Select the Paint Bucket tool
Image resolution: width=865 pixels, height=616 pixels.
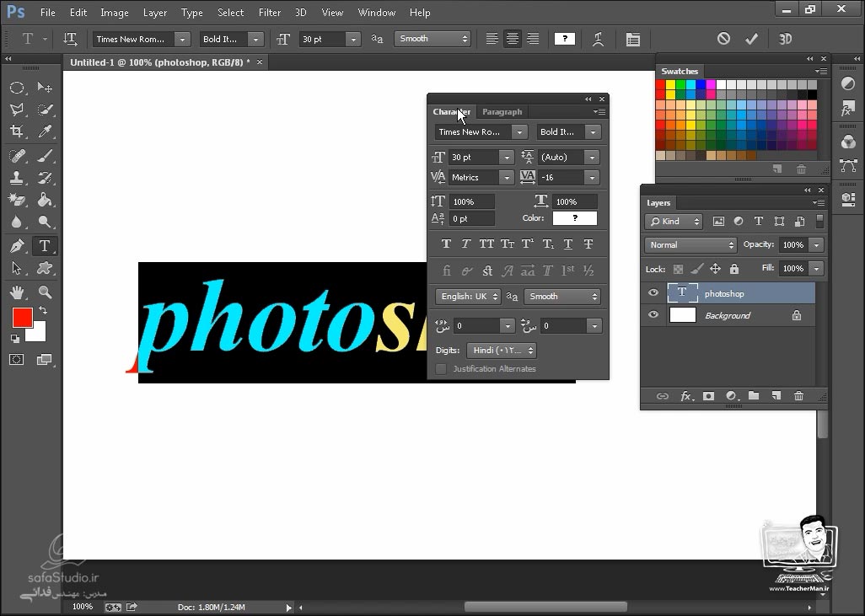coord(45,200)
